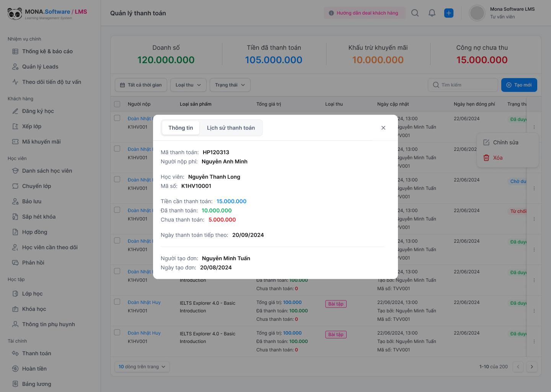Expand the Loại thu dropdown

pyautogui.click(x=188, y=85)
